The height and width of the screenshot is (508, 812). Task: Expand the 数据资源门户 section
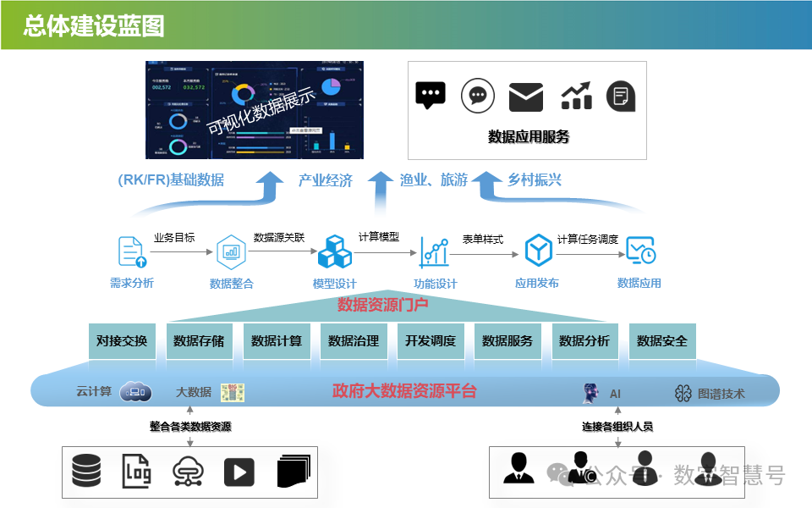(382, 303)
